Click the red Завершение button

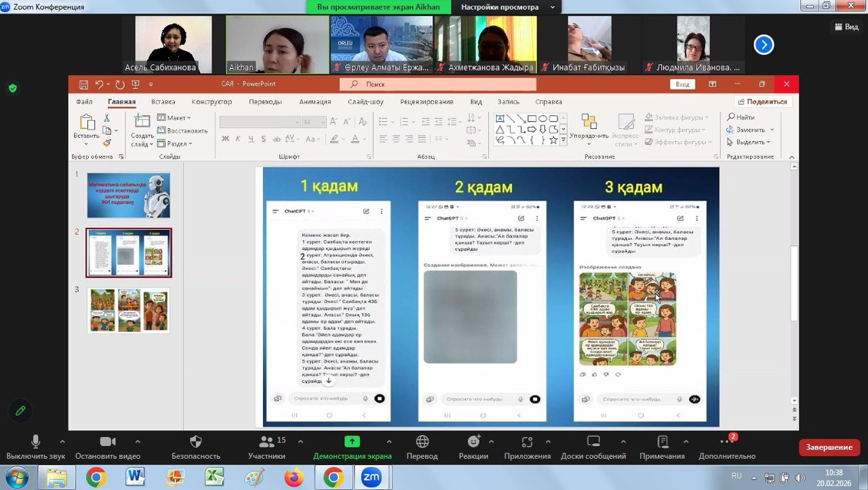tap(829, 447)
